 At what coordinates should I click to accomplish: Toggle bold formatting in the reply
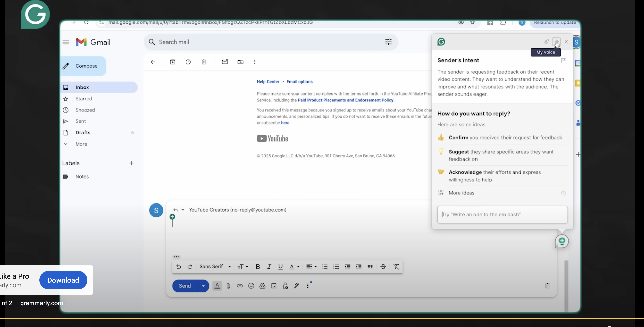pyautogui.click(x=258, y=267)
